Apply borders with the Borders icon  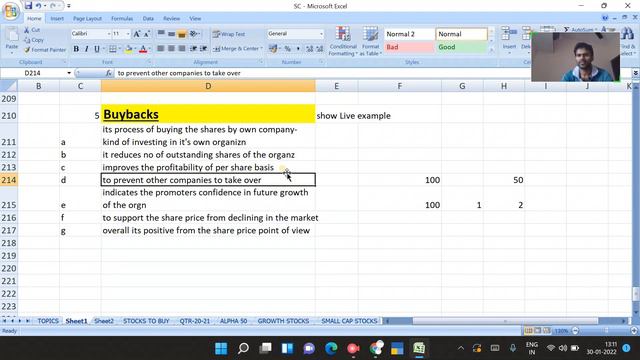112,49
